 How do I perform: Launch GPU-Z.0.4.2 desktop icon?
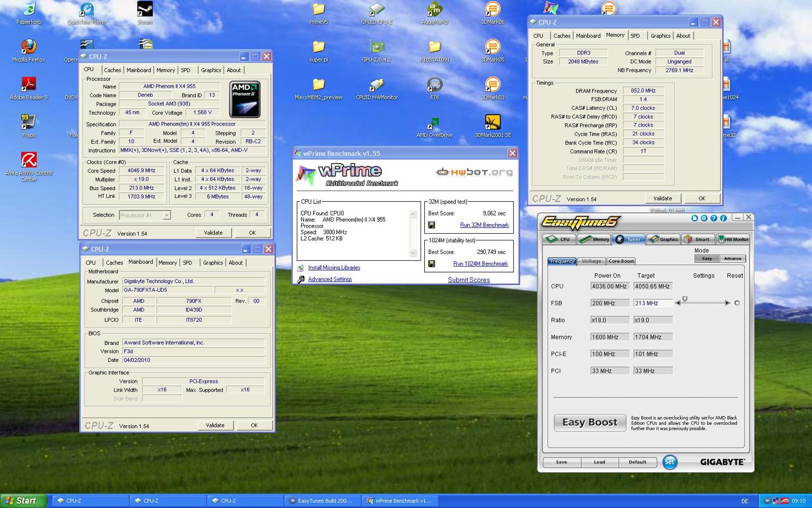pos(377,51)
